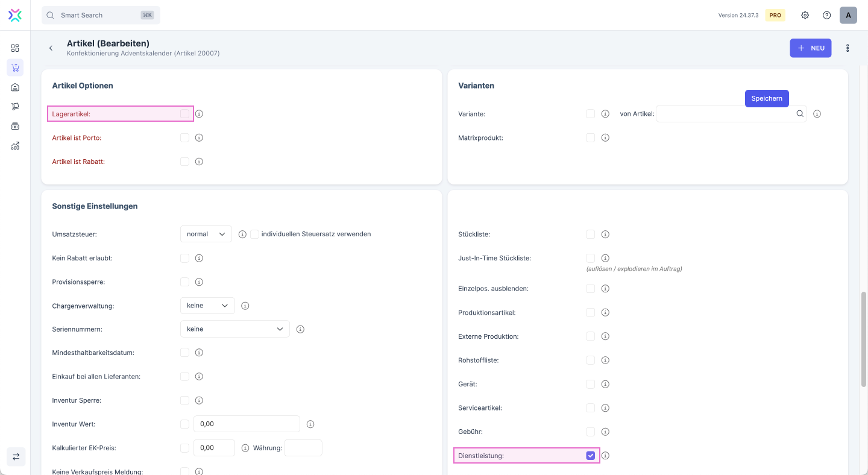Click the NEU button

click(x=810, y=48)
